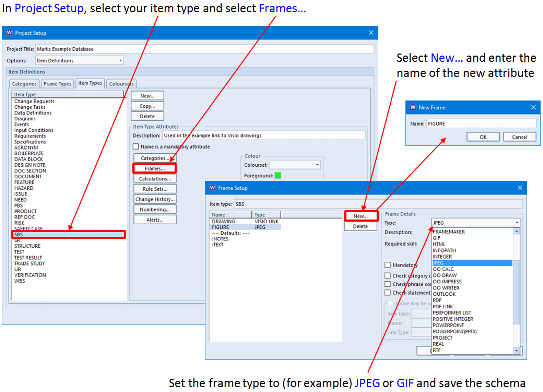The width and height of the screenshot is (543, 392).
Task: Select 'Change Tasks' item type
Action: tap(30, 107)
